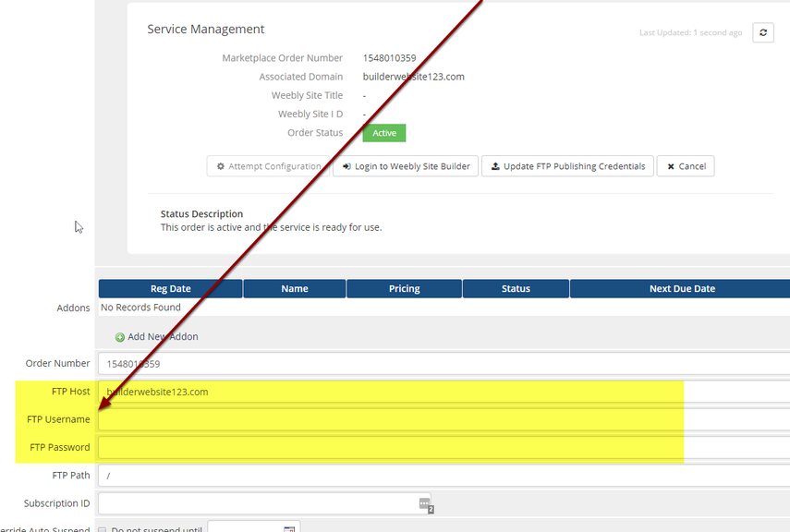Image resolution: width=790 pixels, height=532 pixels.
Task: Click the associated domain builderwebsite123.com text
Action: tap(414, 77)
